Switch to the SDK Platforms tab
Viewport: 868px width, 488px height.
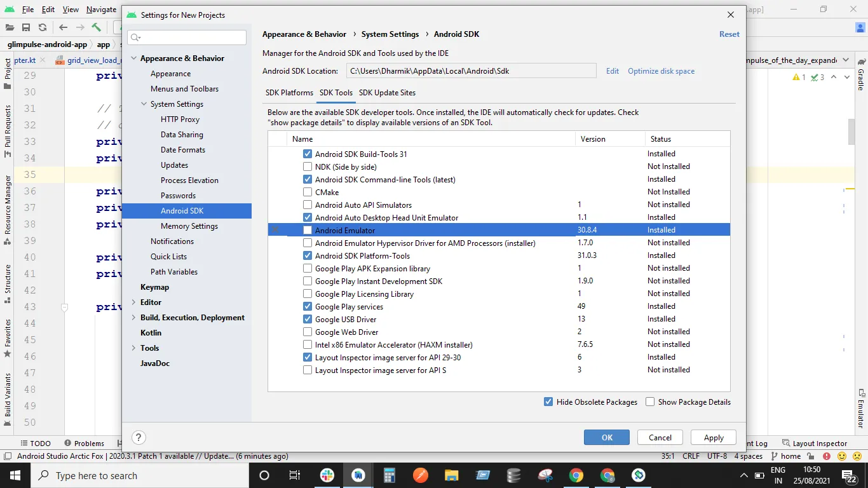point(289,93)
